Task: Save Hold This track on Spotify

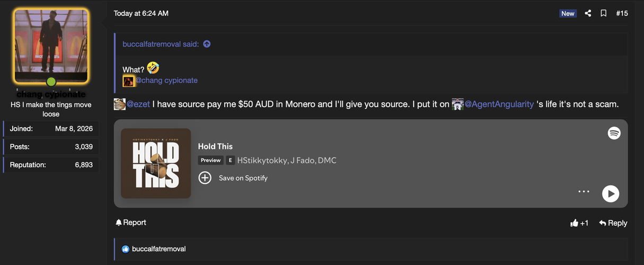Action: (233, 178)
